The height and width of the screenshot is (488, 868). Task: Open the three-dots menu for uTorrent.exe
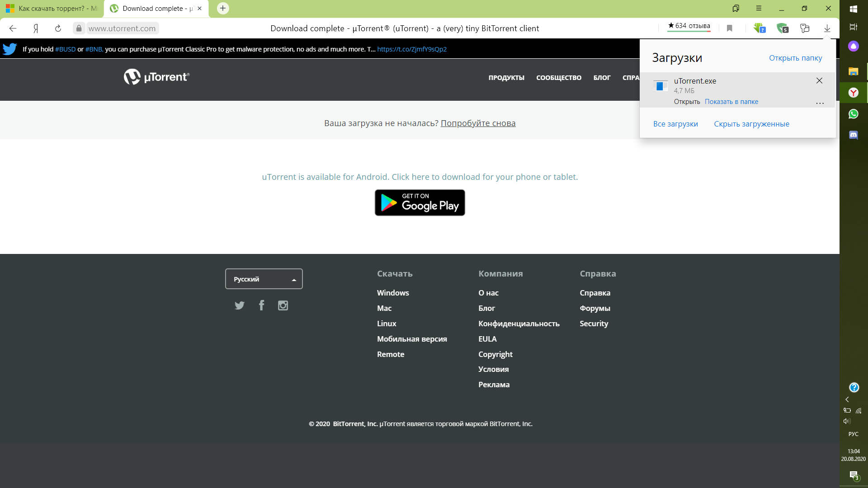click(x=820, y=103)
